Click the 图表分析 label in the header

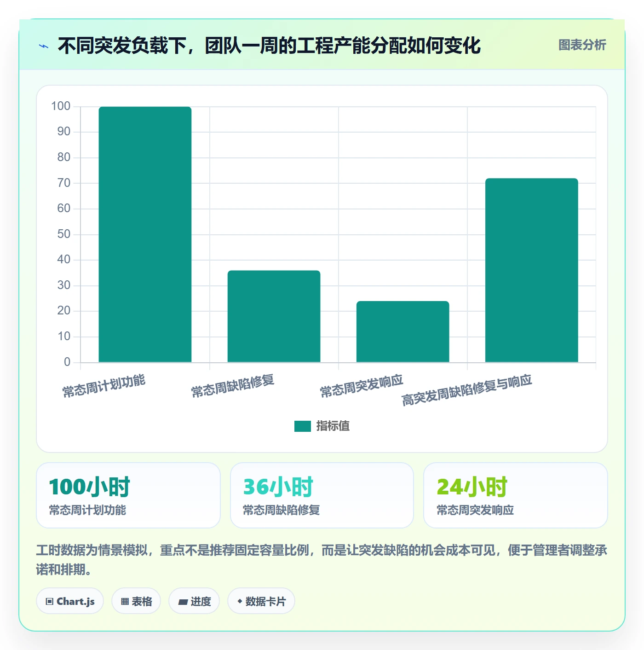(x=582, y=45)
